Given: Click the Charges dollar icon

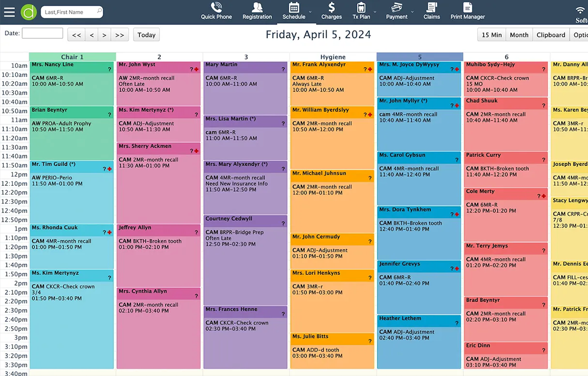Looking at the screenshot, I should [x=331, y=8].
